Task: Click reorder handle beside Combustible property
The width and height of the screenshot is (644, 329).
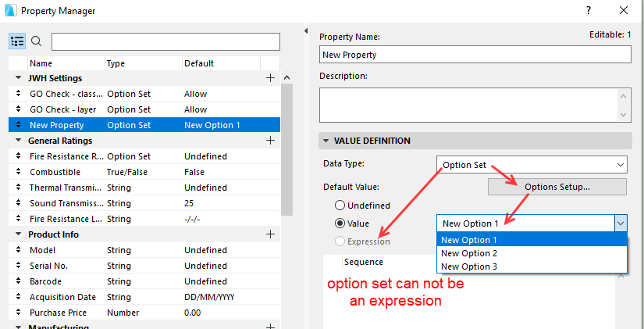Action: point(18,172)
